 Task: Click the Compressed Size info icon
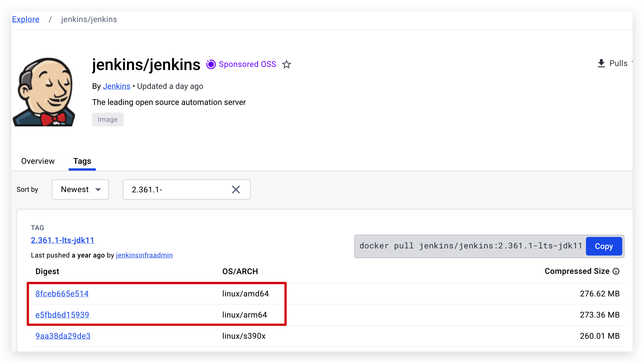[x=616, y=271]
